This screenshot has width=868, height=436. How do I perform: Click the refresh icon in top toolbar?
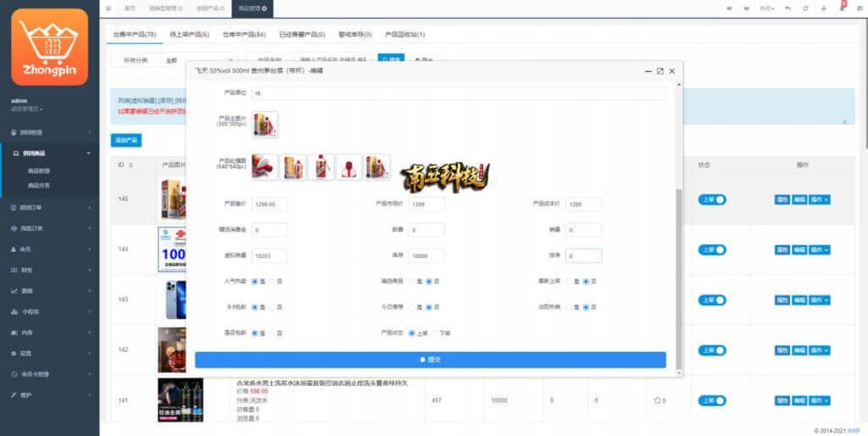(805, 8)
